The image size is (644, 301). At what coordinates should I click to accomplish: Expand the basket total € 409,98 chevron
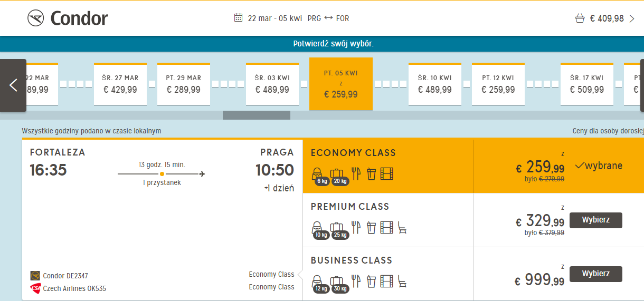point(632,18)
